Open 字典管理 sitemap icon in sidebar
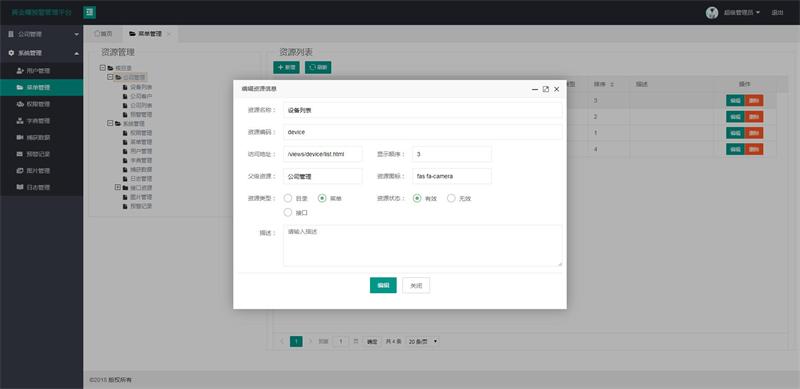800x389 pixels. coord(20,121)
